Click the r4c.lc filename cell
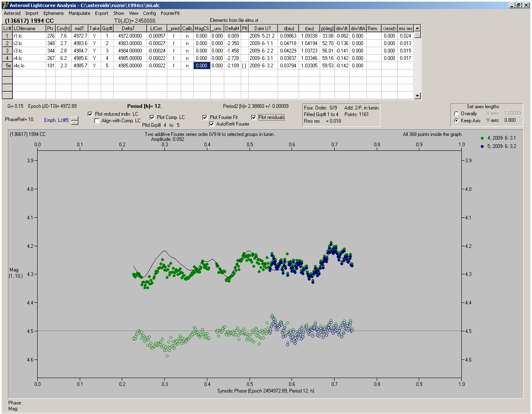Image resolution: width=532 pixels, height=414 pixels. coord(29,66)
